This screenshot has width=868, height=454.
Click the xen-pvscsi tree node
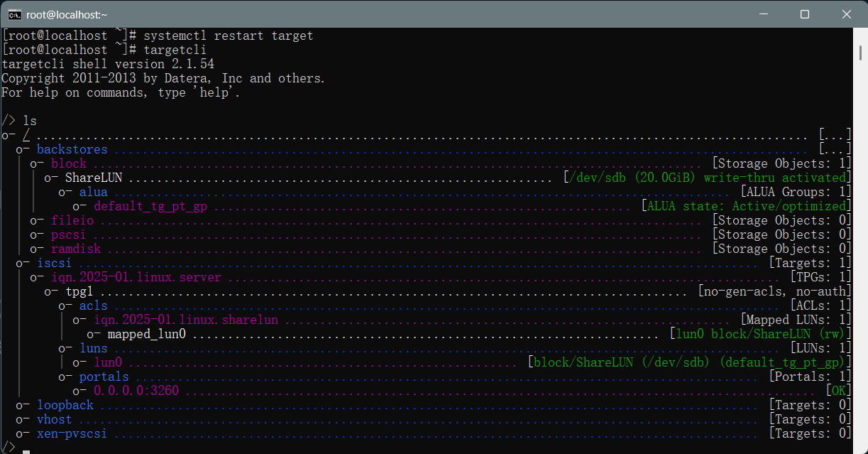coord(72,433)
